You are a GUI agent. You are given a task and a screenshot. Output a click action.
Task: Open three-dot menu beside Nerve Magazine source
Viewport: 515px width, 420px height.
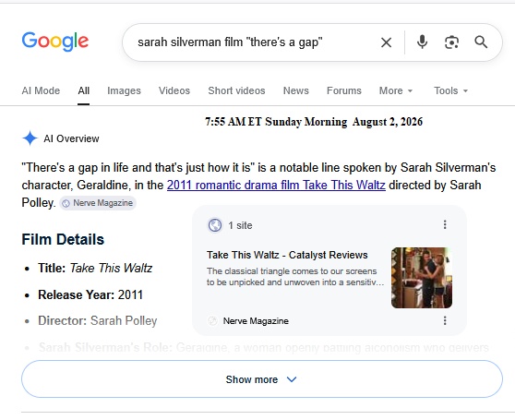[445, 320]
